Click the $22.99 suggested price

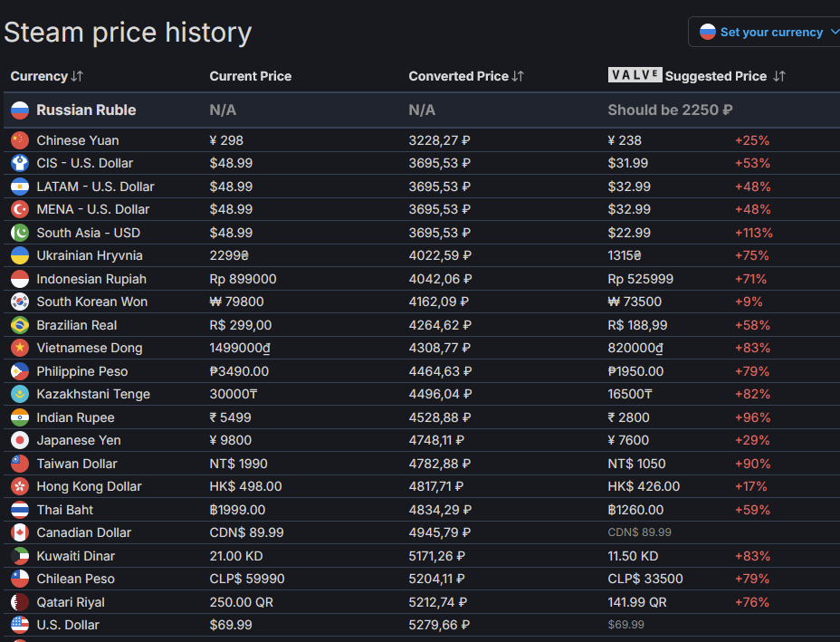(629, 233)
